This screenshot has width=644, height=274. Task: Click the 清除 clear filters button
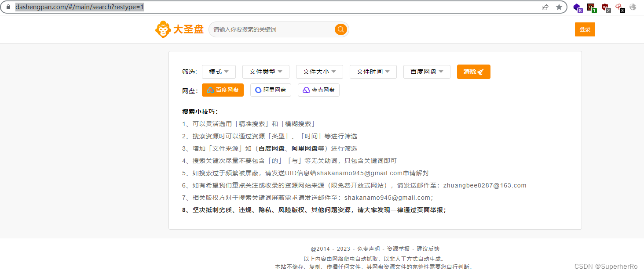(474, 72)
